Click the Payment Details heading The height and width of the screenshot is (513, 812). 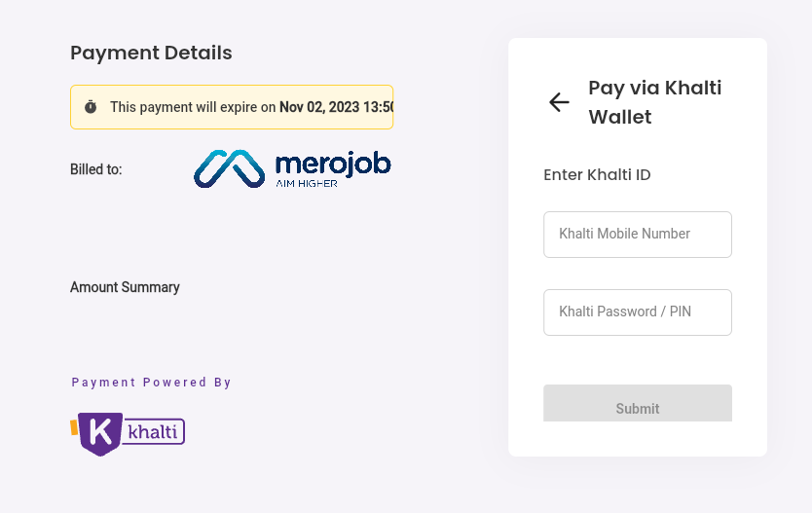point(151,53)
